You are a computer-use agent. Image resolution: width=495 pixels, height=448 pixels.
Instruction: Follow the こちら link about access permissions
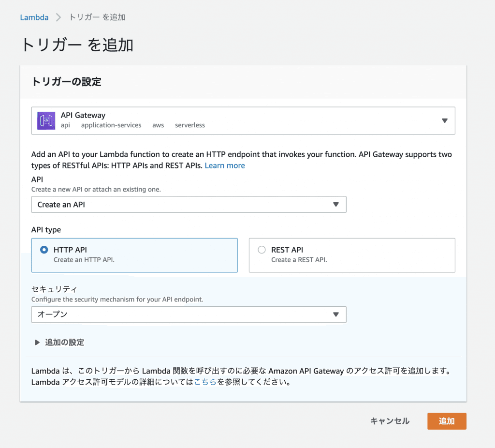[x=205, y=382]
